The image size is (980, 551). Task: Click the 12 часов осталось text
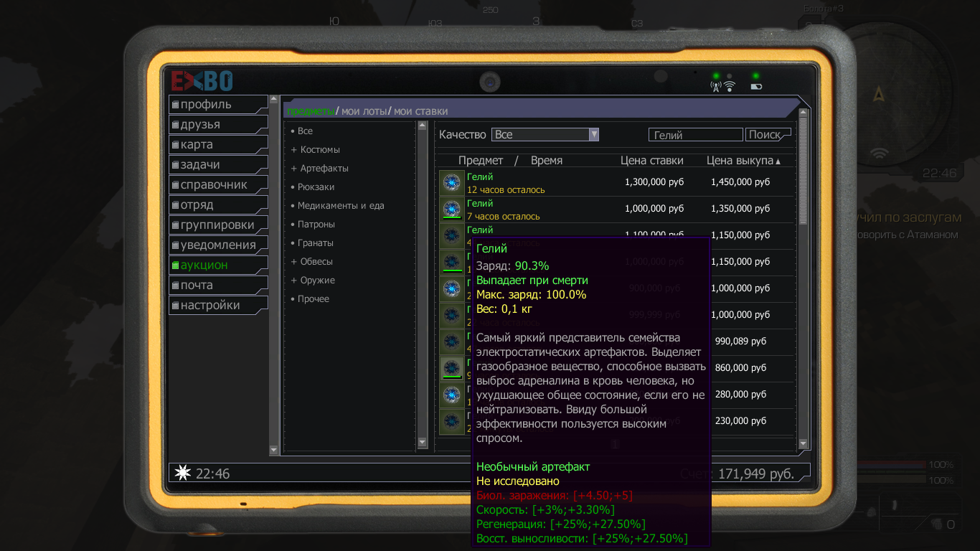click(506, 190)
